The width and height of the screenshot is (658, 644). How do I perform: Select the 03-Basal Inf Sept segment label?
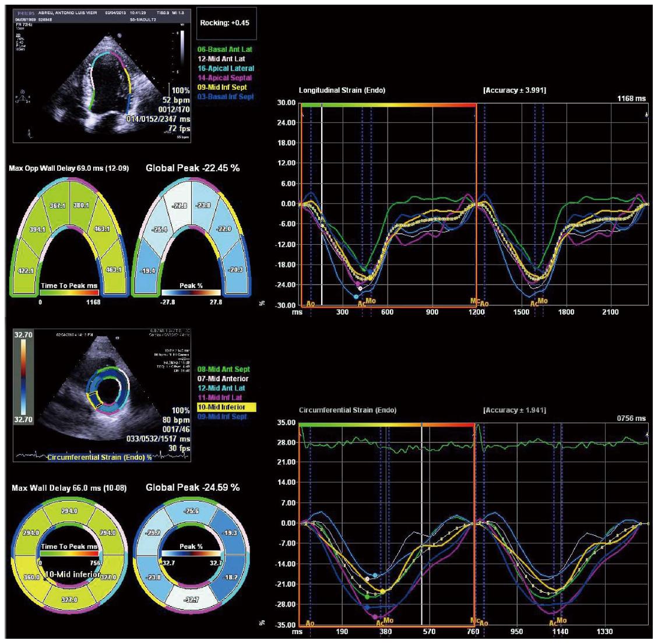coord(226,97)
